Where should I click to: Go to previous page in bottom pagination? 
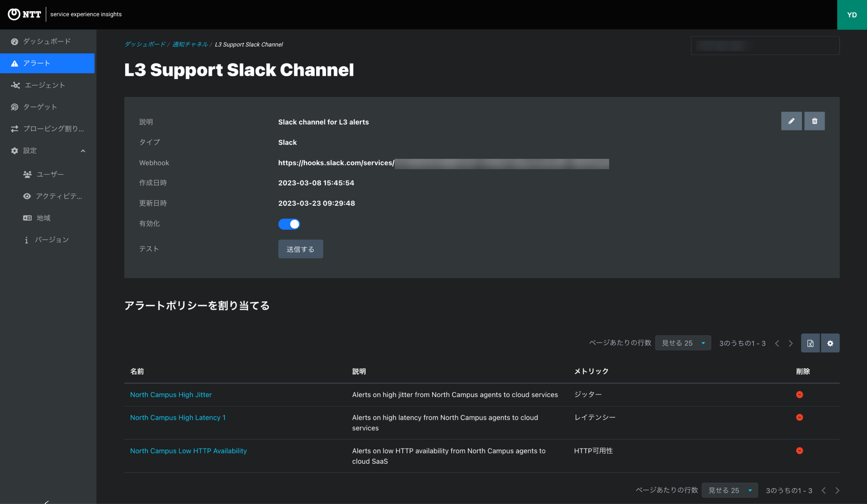(x=824, y=490)
